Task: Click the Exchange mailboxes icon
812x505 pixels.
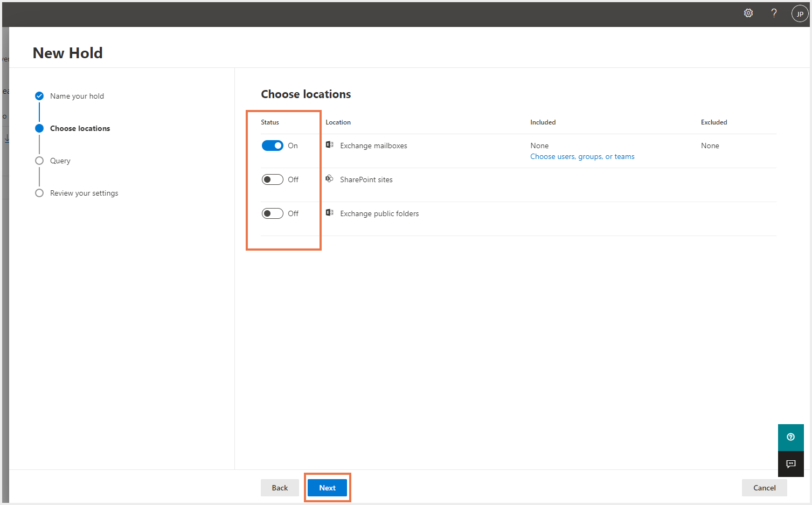Action: (329, 145)
